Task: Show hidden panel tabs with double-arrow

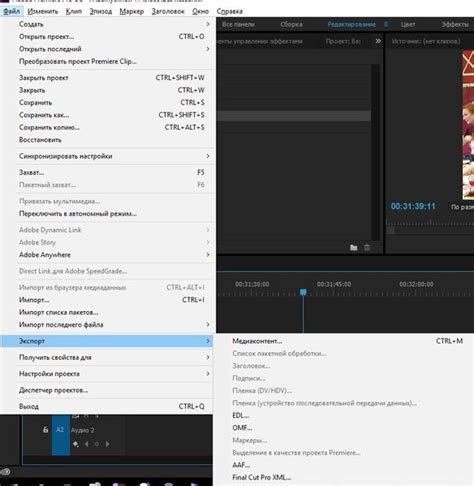Action: pos(378,41)
